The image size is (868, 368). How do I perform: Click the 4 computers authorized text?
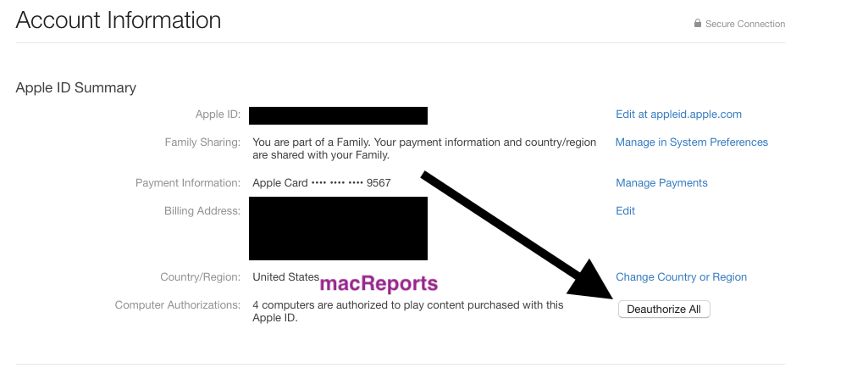click(x=408, y=311)
